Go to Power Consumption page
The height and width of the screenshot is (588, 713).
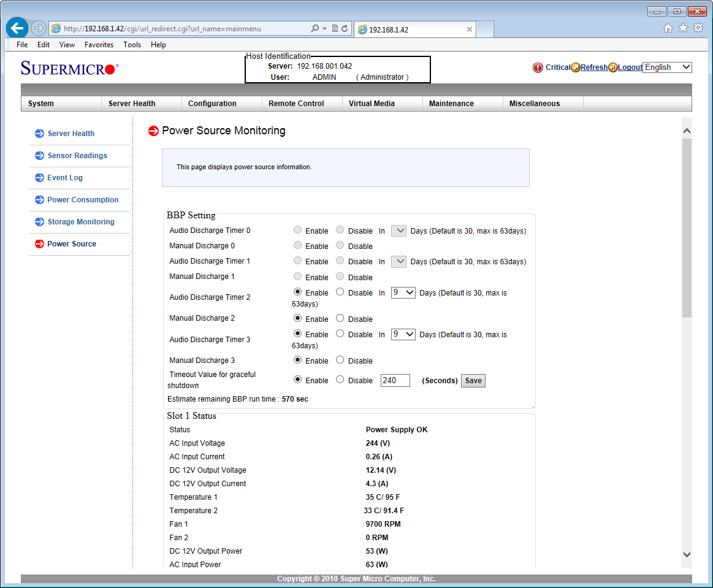tap(83, 200)
